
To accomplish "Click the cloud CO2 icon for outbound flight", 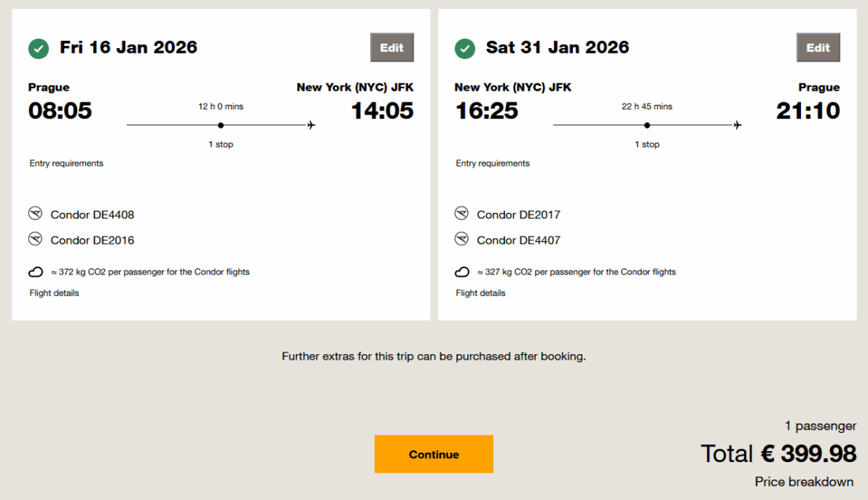I will point(36,272).
